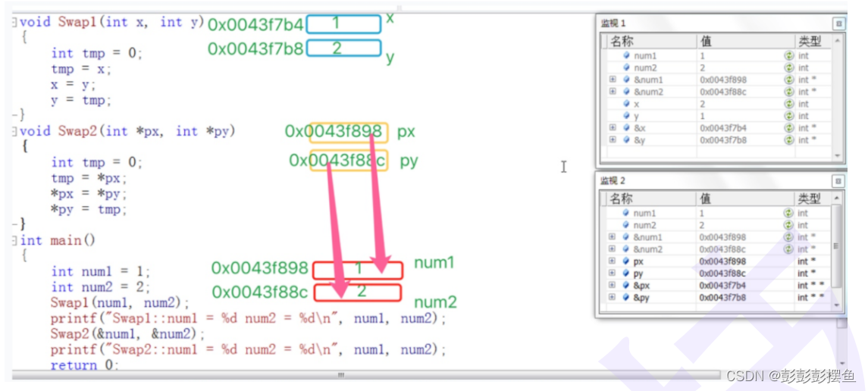Click the code line "*px = *py;"
Image resolution: width=868 pixels, height=391 pixels.
tap(89, 194)
